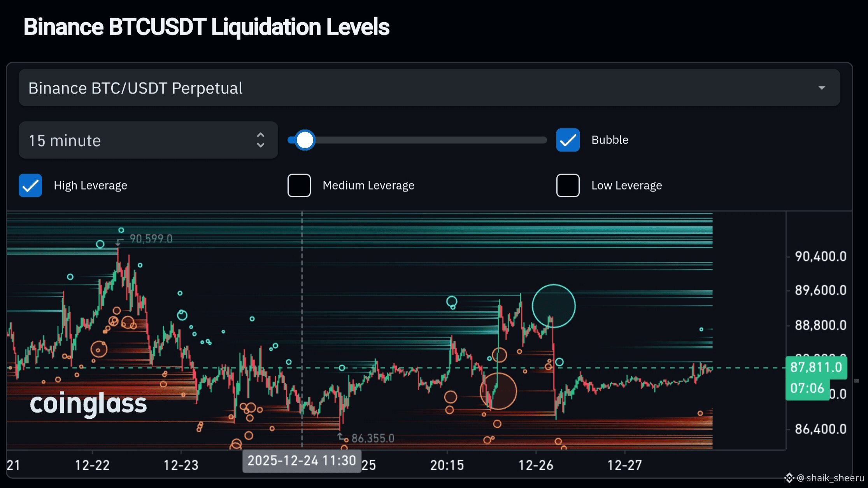Click the middle of the slider track
Image resolution: width=868 pixels, height=488 pixels.
pyautogui.click(x=417, y=140)
